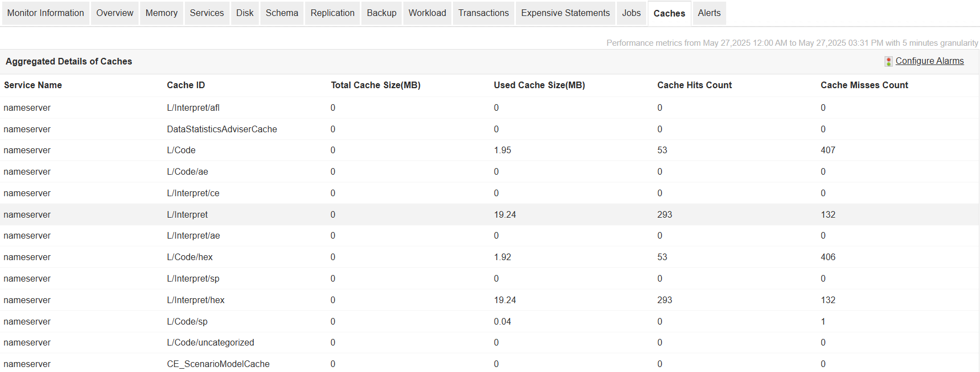Click the alarm status icon beside Configure Alarms
The height and width of the screenshot is (372, 980).
point(888,61)
